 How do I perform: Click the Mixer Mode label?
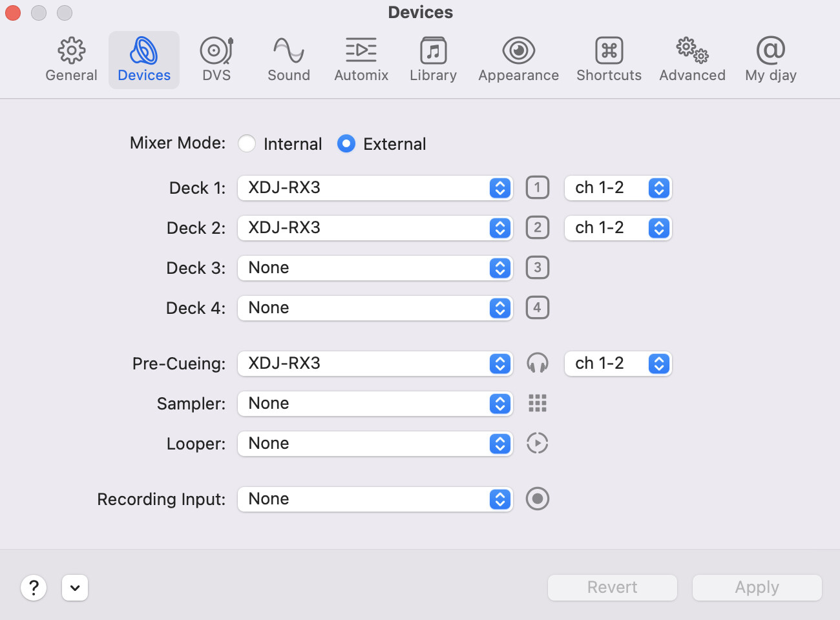178,143
